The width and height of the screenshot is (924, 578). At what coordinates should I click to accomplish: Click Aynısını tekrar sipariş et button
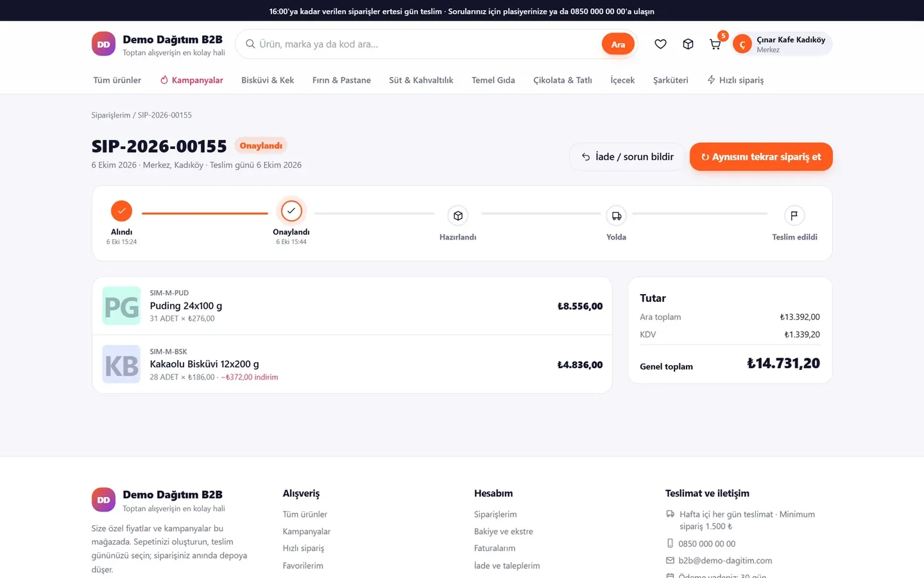[x=761, y=157]
